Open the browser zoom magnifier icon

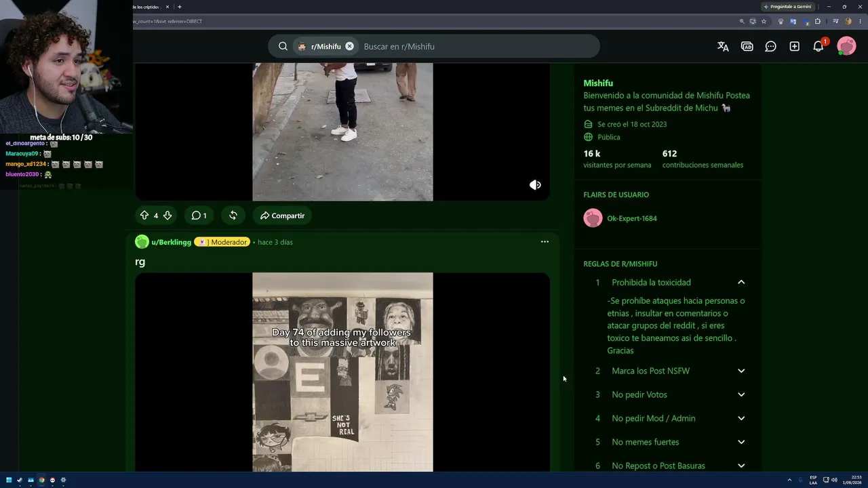(x=742, y=21)
